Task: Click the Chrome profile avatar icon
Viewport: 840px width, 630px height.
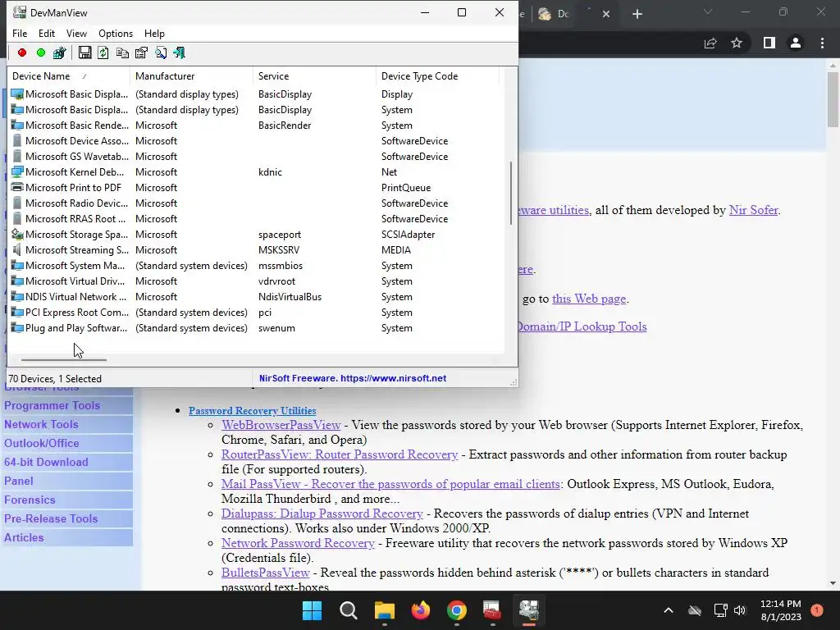Action: pyautogui.click(x=796, y=43)
